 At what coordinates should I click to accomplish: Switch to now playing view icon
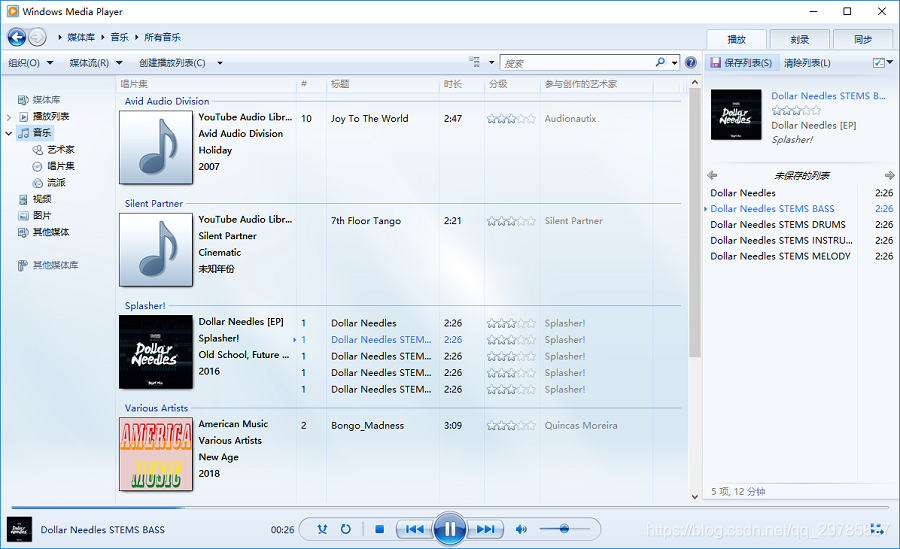(878, 529)
